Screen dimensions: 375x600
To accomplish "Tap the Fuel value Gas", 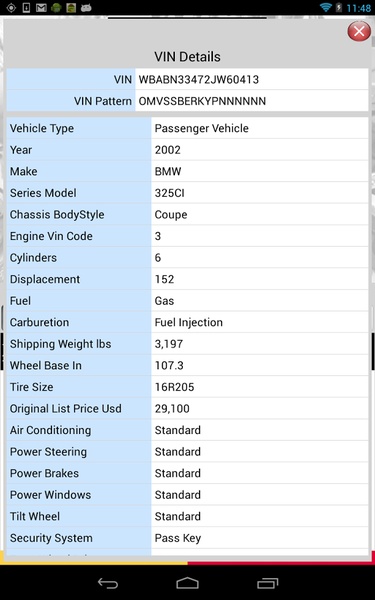I will (164, 301).
